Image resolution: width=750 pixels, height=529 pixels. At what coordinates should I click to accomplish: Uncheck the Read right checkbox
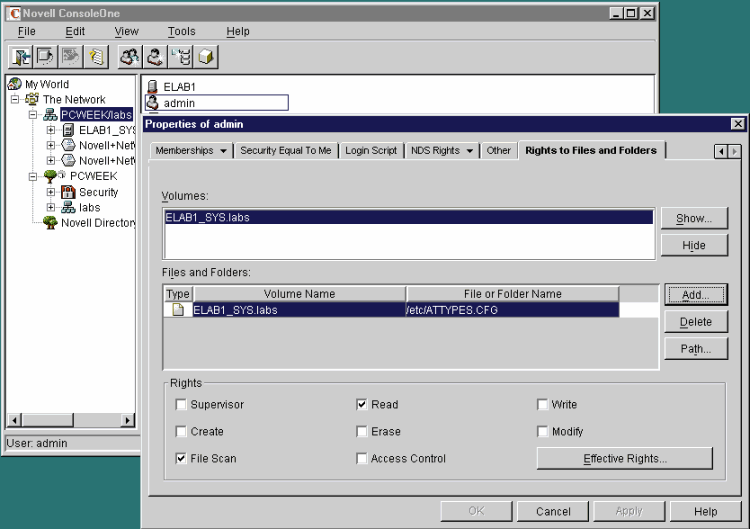(362, 405)
